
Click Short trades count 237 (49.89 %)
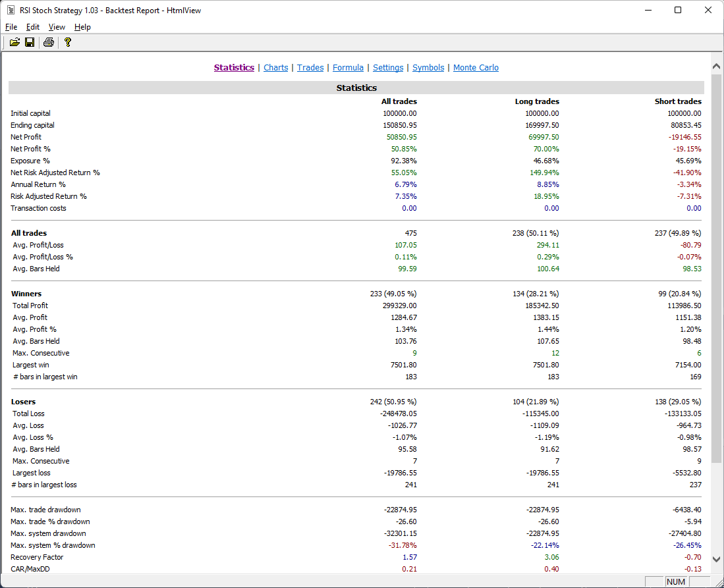(678, 233)
